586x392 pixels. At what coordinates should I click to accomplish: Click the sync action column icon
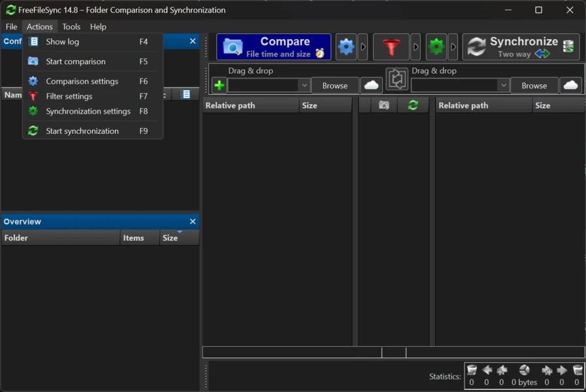tap(413, 105)
